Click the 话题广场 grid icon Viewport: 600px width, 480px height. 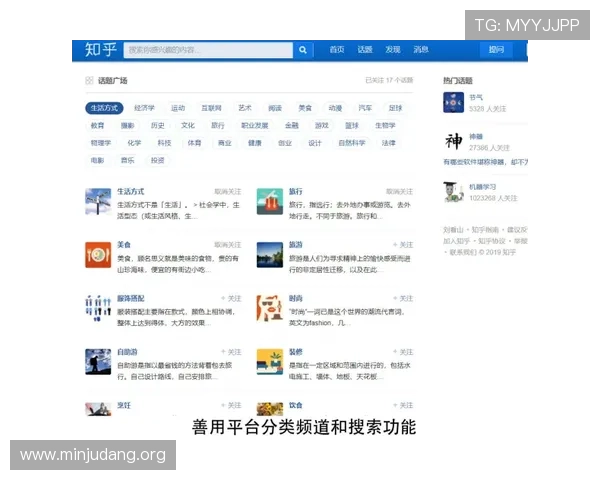click(x=89, y=80)
